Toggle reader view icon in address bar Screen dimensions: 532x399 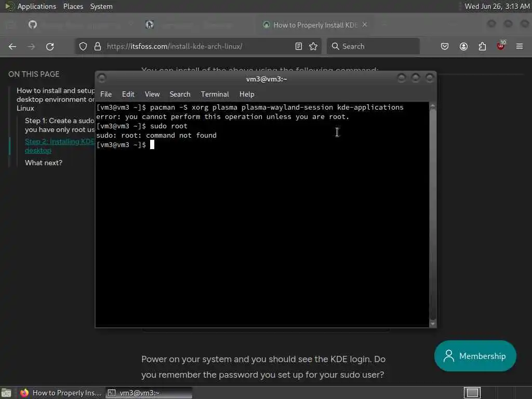(299, 46)
